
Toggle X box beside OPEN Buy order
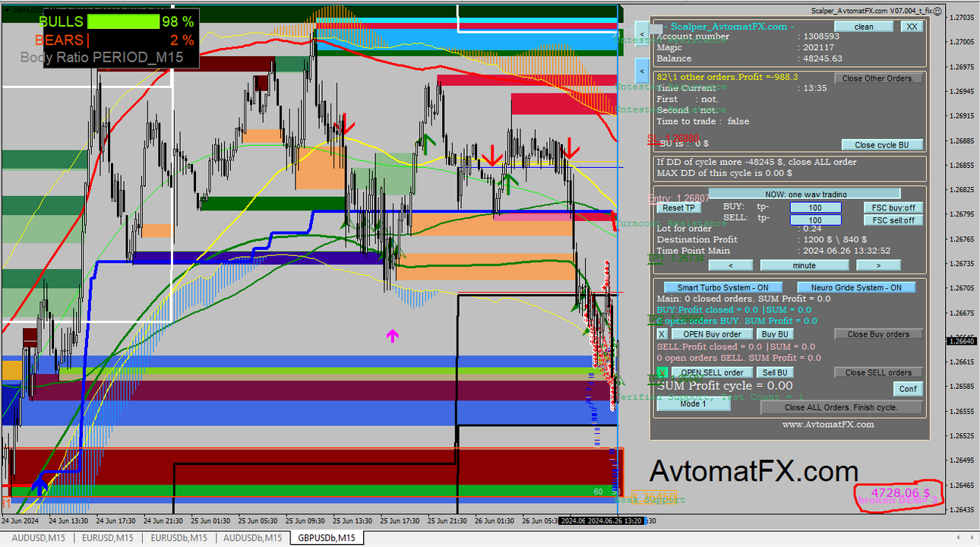(662, 334)
